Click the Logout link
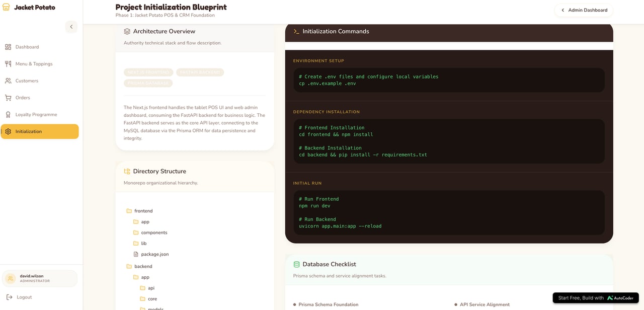This screenshot has width=644, height=310. point(19,297)
